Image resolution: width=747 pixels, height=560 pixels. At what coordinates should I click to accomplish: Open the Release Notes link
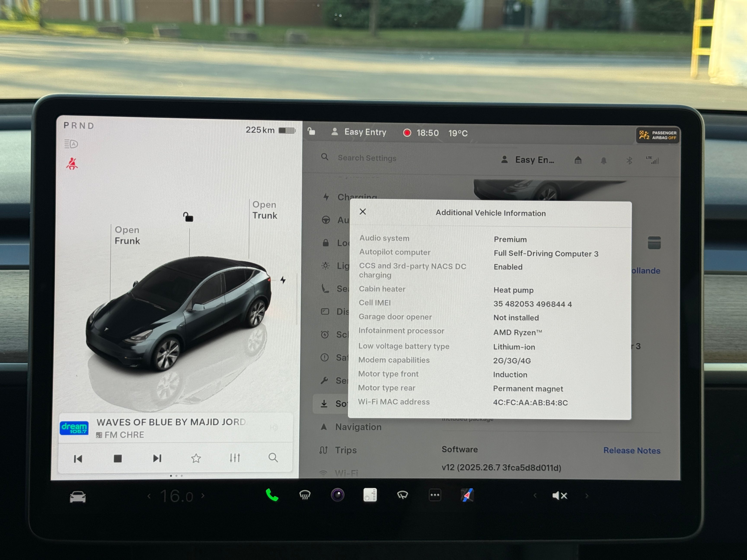(x=632, y=450)
